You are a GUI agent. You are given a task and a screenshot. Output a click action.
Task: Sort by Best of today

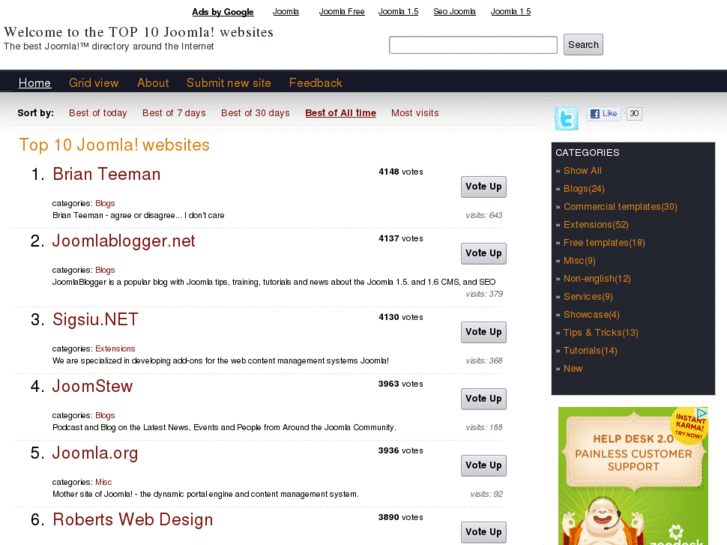point(98,113)
